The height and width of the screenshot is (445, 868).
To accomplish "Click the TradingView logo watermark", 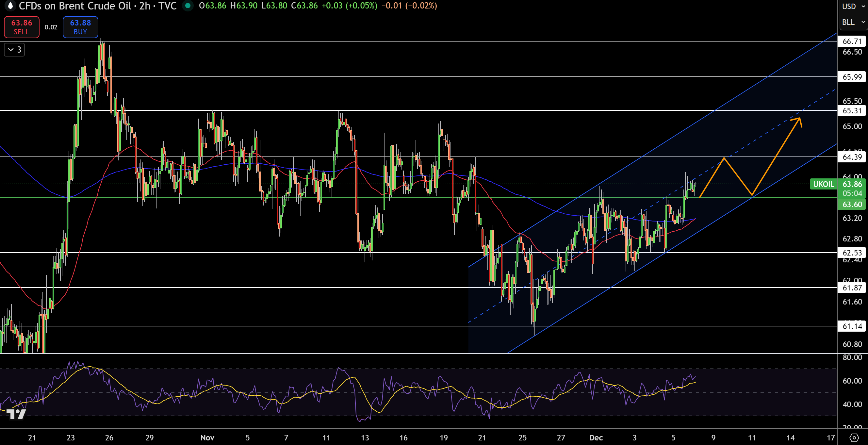I will (16, 414).
